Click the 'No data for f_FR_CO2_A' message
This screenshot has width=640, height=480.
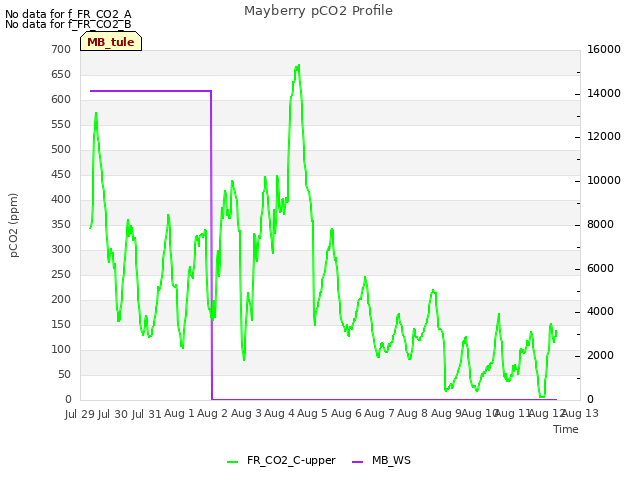pyautogui.click(x=68, y=14)
